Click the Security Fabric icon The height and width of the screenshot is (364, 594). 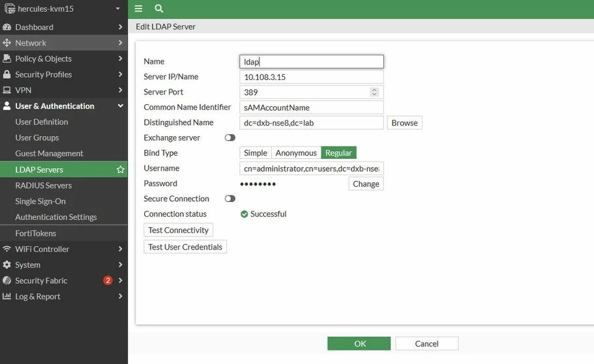pyautogui.click(x=7, y=281)
